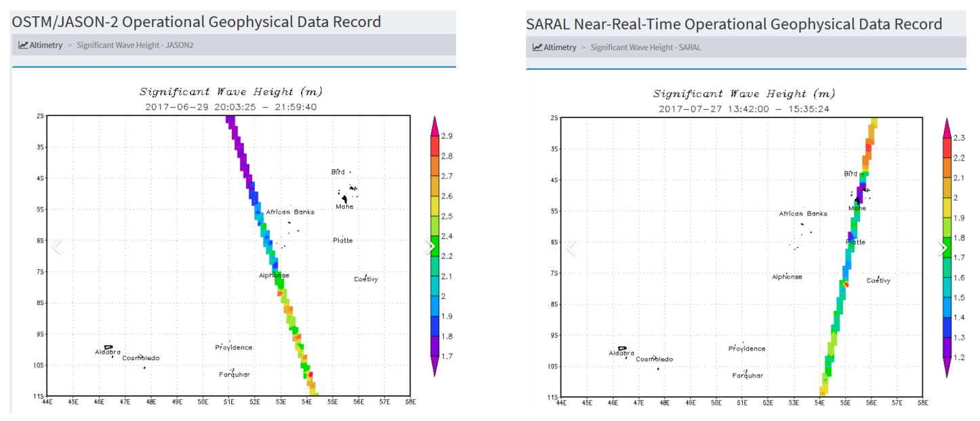
Task: Click the timestamp '2017-06-29 20:03:25 – 21:59:40'
Action: [x=231, y=107]
